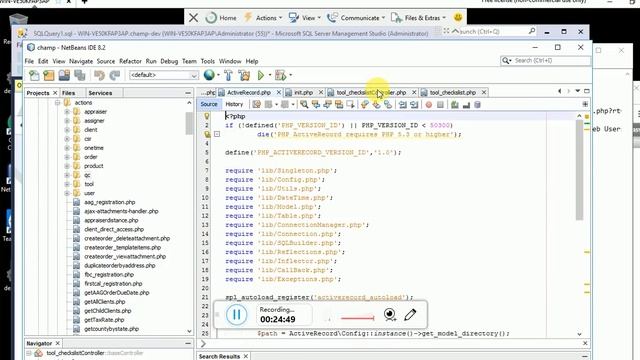Expand the order folder
The image size is (640, 360).
point(67,157)
